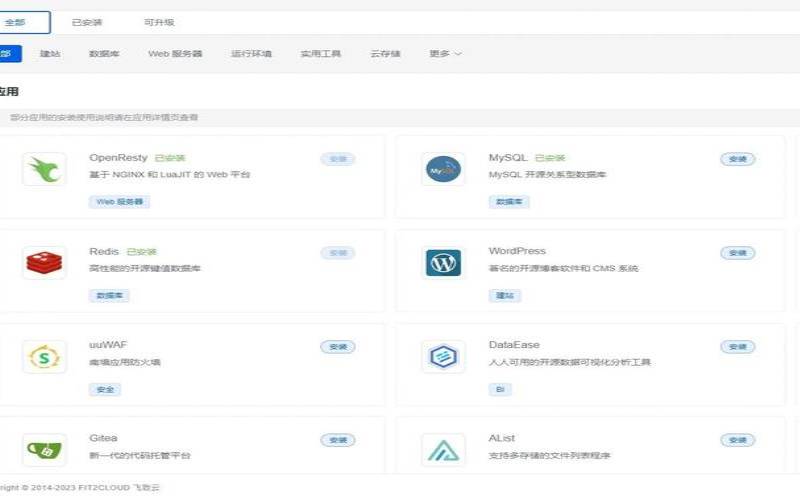Viewport: 800px width, 500px height.
Task: Select the OpenResty NGINX LuaJIT description
Action: pos(169,174)
